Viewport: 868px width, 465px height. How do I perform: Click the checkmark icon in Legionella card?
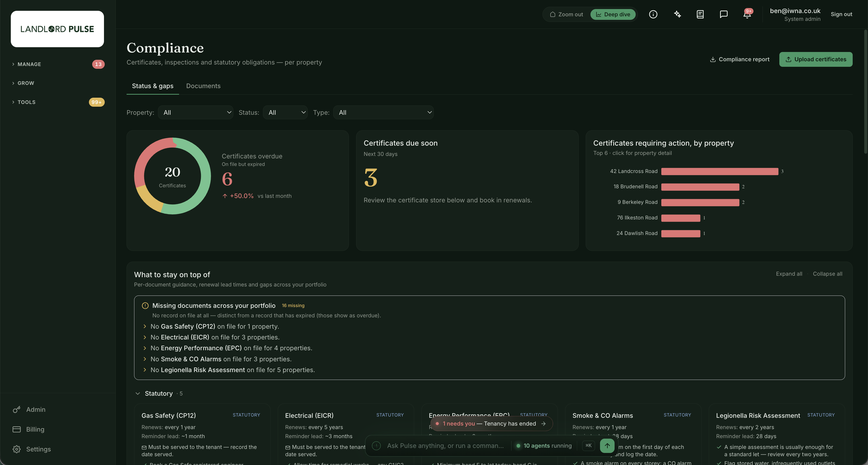[719, 447]
